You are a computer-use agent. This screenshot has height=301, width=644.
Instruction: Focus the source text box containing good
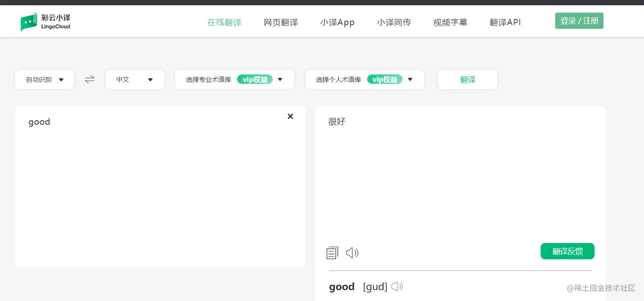pyautogui.click(x=160, y=186)
